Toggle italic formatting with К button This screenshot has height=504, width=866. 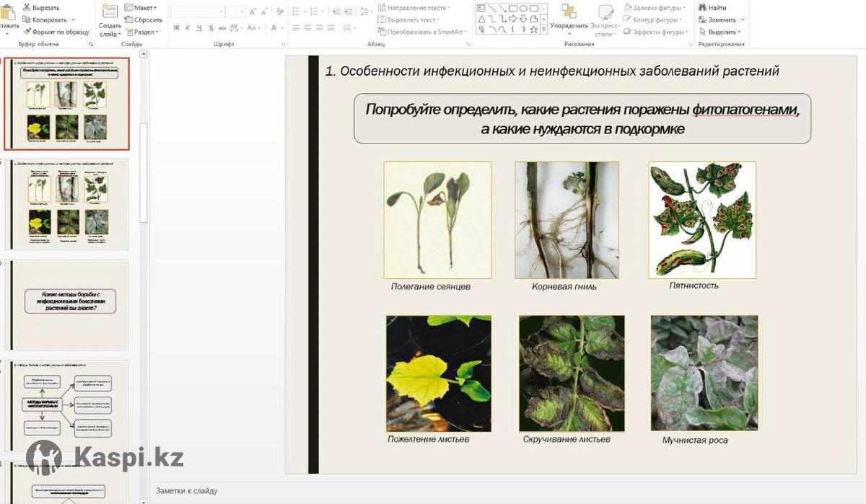click(x=188, y=27)
